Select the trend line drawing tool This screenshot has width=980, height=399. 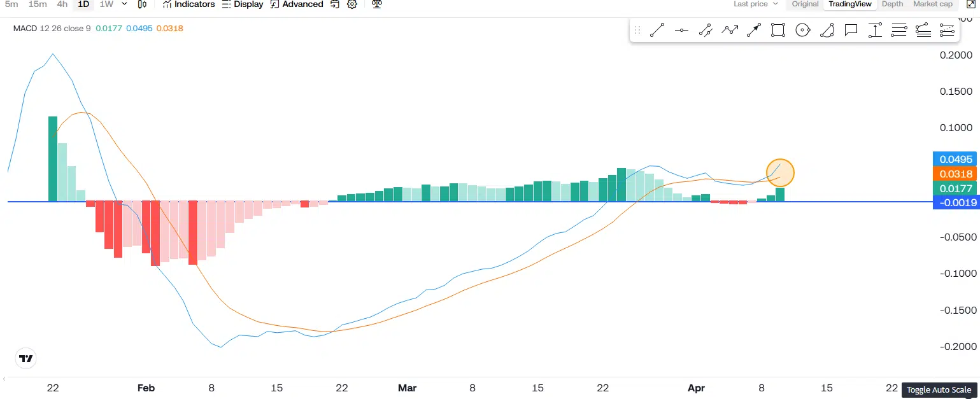pos(657,30)
